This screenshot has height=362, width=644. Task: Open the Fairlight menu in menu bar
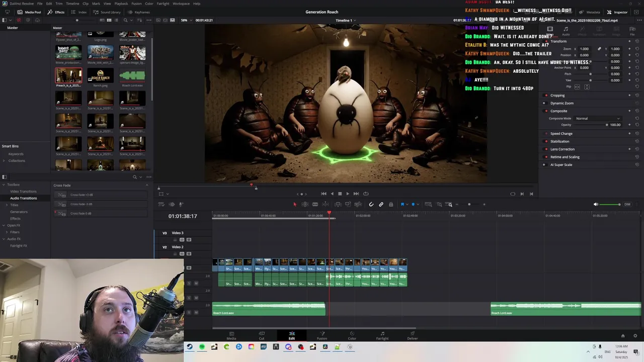coord(163,4)
